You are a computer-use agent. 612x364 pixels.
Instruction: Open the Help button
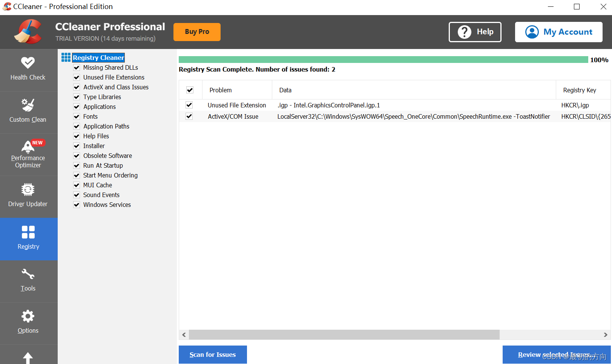click(475, 32)
